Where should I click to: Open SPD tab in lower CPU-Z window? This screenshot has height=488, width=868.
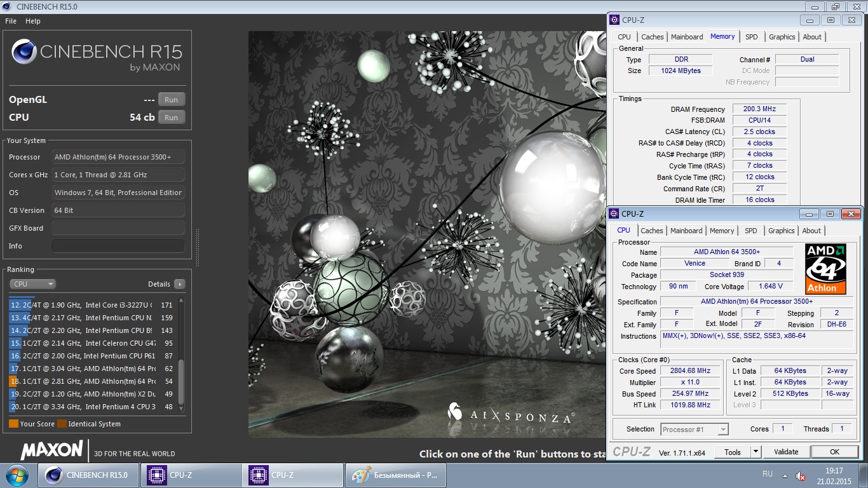point(750,231)
